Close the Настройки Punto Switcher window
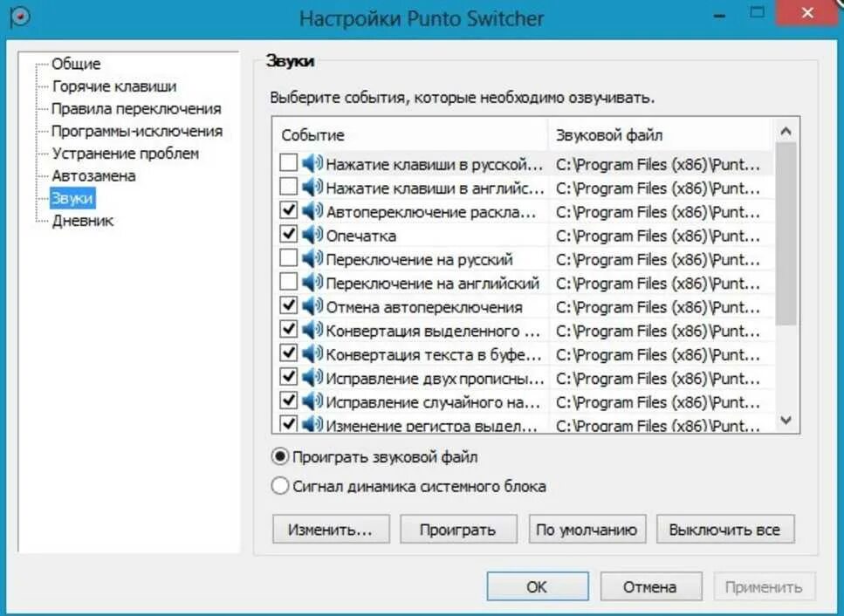The image size is (844, 616). pyautogui.click(x=807, y=13)
